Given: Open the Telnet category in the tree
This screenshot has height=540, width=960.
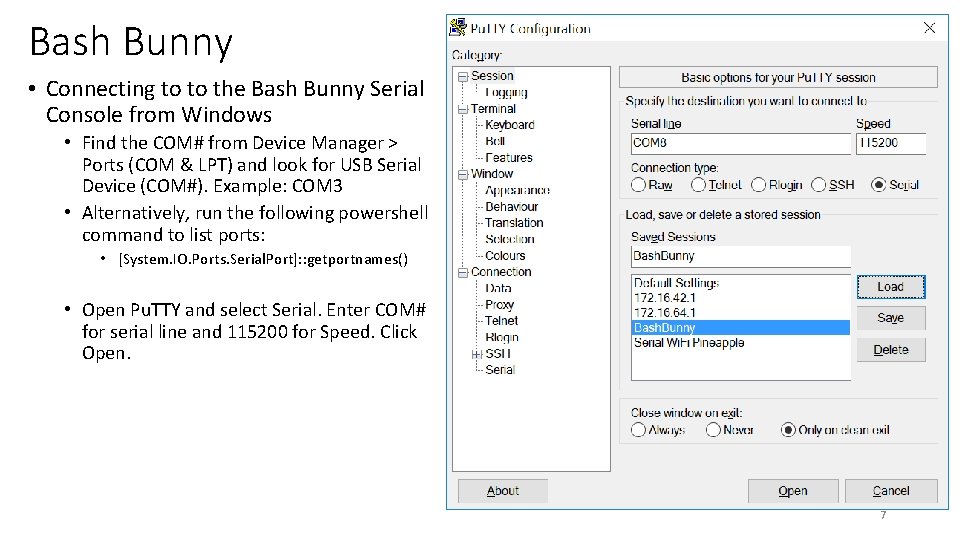Looking at the screenshot, I should click(501, 321).
